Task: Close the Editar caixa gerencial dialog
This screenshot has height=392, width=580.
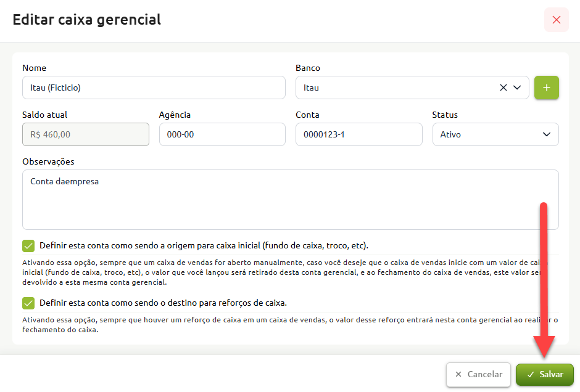Action: 556,20
